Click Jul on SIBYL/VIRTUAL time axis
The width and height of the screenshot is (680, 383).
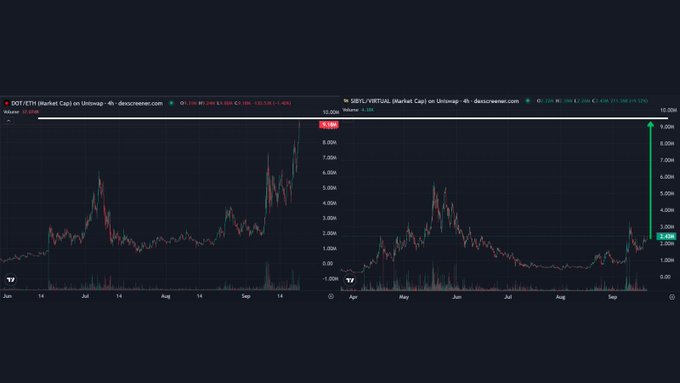tap(508, 297)
